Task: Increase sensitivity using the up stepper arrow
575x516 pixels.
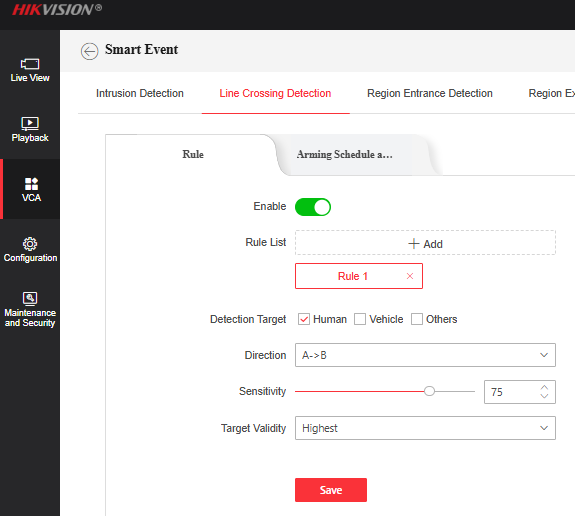Action: click(544, 387)
